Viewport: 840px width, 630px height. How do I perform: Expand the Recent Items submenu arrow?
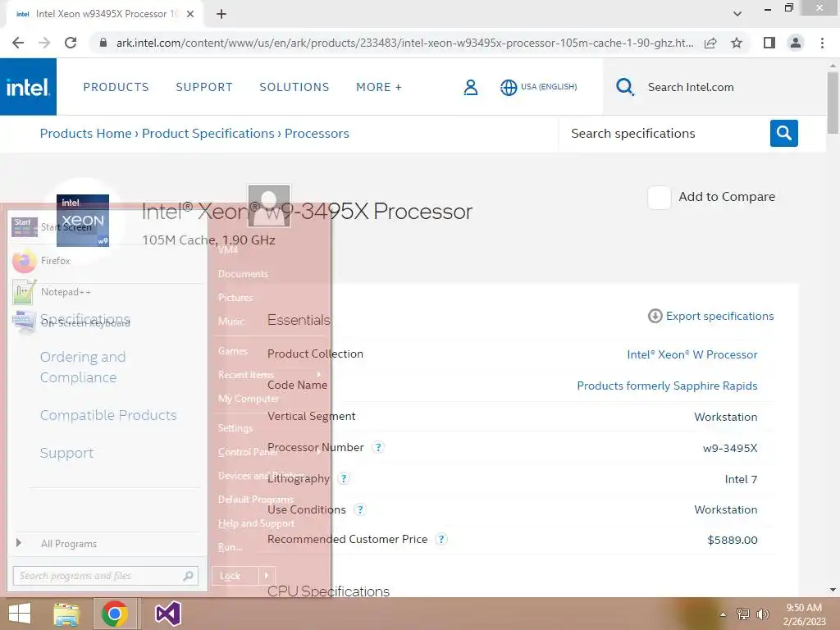click(x=319, y=374)
